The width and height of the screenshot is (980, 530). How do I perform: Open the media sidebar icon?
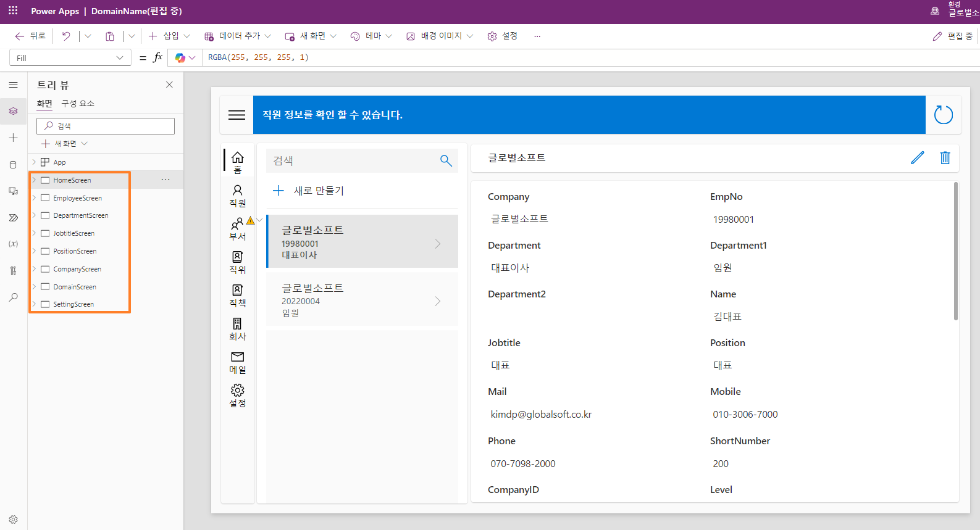[14, 191]
